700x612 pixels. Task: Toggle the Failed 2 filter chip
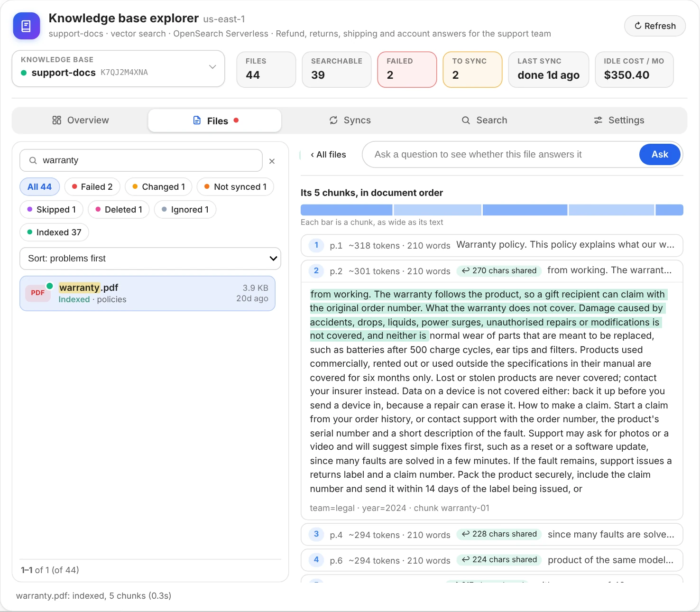coord(92,187)
